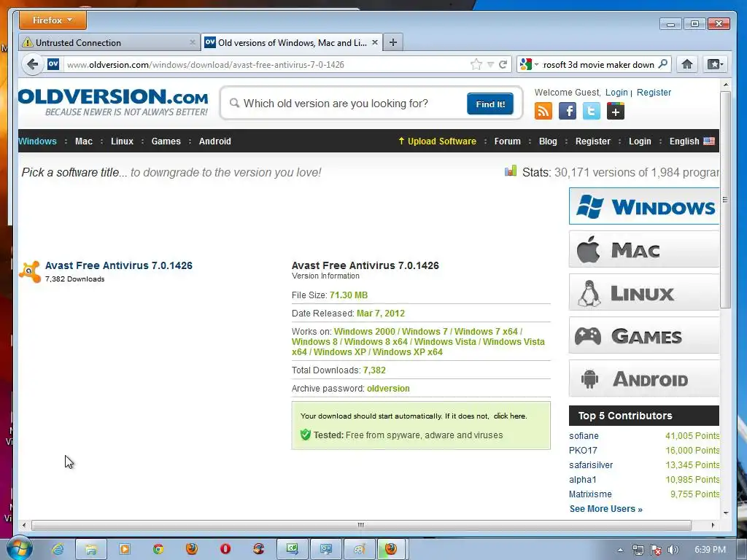Image resolution: width=747 pixels, height=560 pixels.
Task: Select Android in the navigation bar
Action: pos(215,141)
